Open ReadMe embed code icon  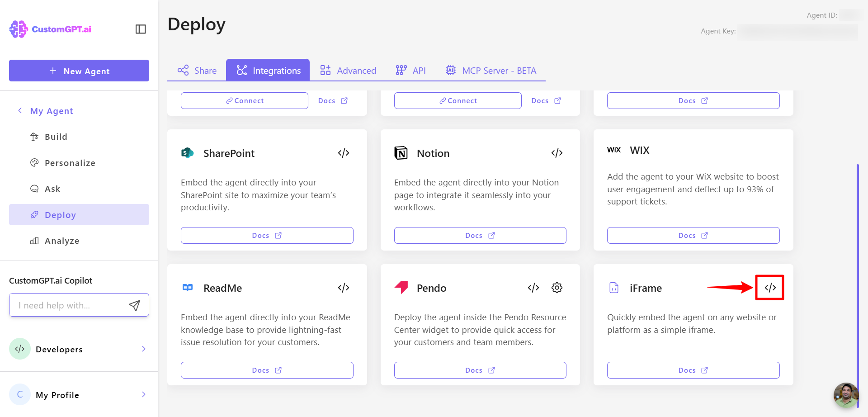tap(344, 288)
